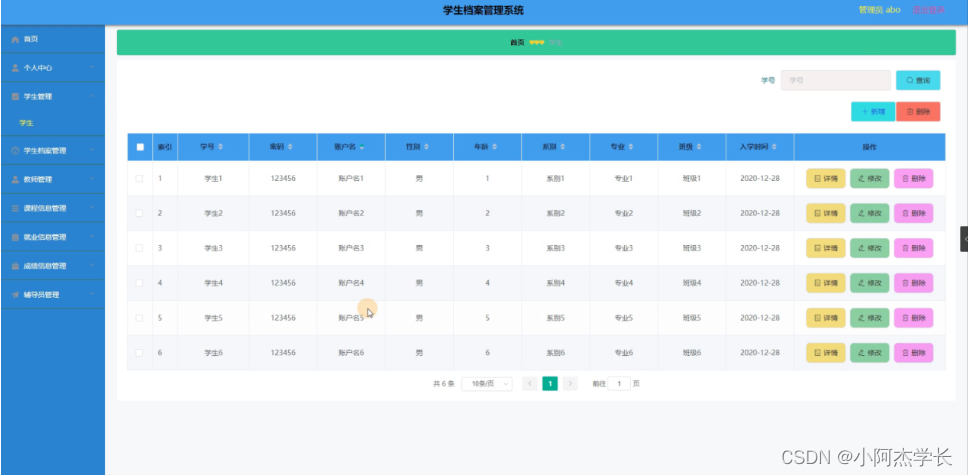Click 修改 for row 学生5
Screen dimensions: 968x476
869,318
